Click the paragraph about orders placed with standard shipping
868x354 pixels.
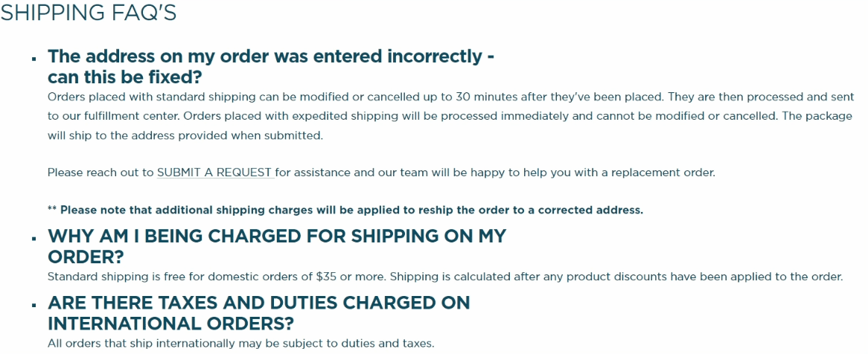(447, 118)
